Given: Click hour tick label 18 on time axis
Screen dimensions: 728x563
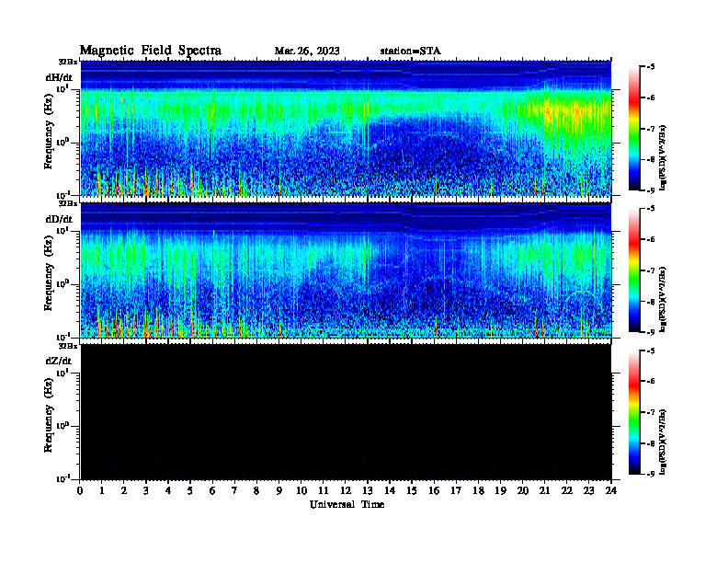Looking at the screenshot, I should [478, 491].
